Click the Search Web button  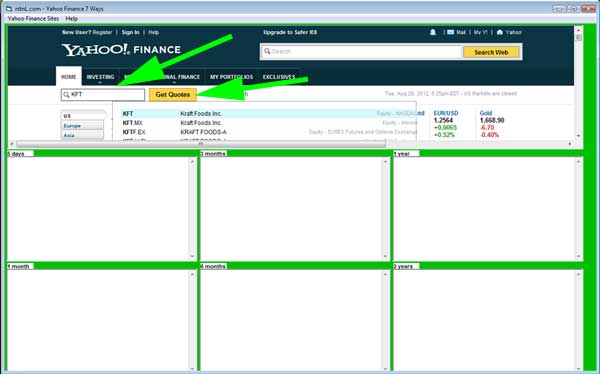(x=491, y=52)
